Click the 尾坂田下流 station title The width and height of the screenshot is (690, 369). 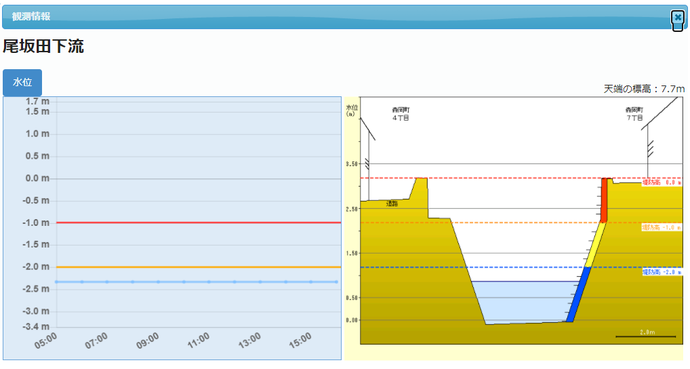(43, 46)
